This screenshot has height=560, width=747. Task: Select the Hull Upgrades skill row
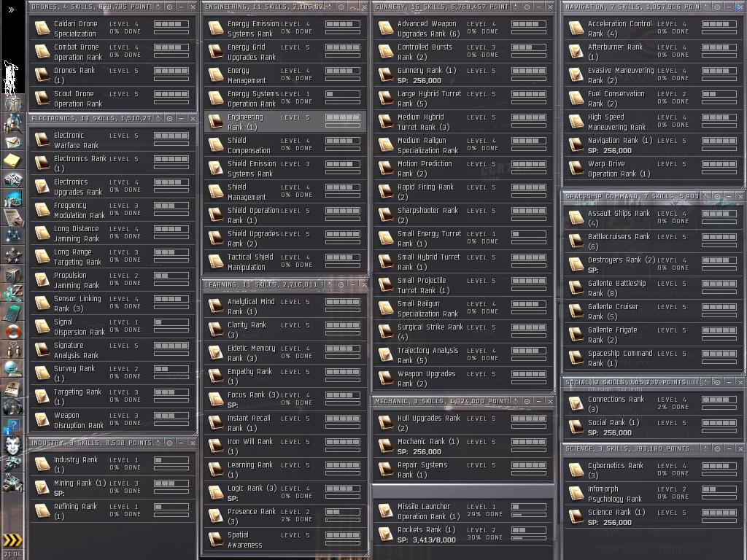click(x=463, y=423)
